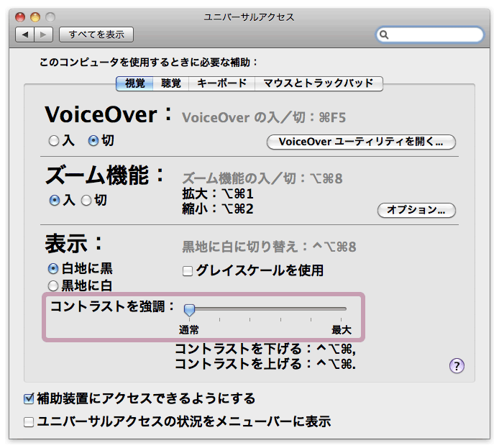Go forward with the right arrow button
Viewport: 499px width, 448px height.
point(43,35)
